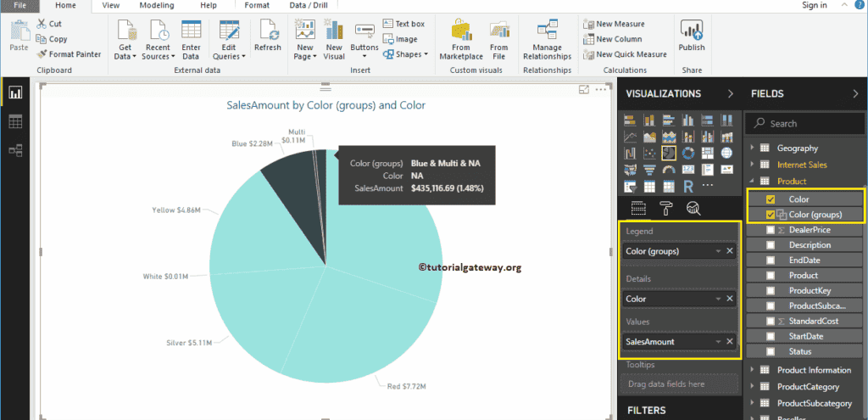Viewport: 868px width, 420px height.
Task: Click Sign in
Action: 815,6
